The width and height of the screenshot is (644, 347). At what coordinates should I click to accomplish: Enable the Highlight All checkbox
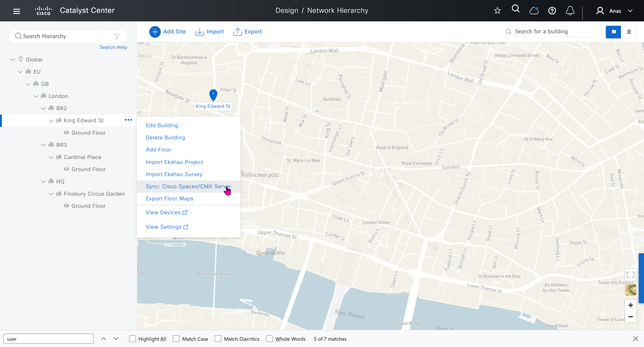coord(132,339)
